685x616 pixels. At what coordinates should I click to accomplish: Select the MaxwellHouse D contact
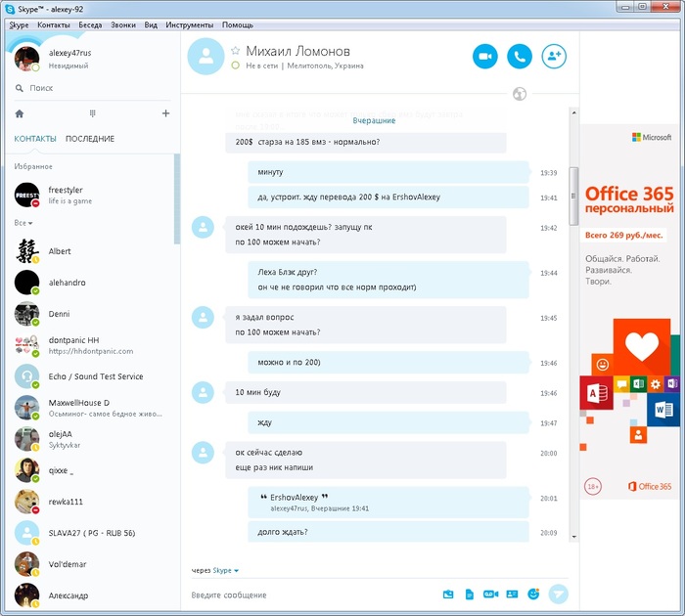(90, 408)
